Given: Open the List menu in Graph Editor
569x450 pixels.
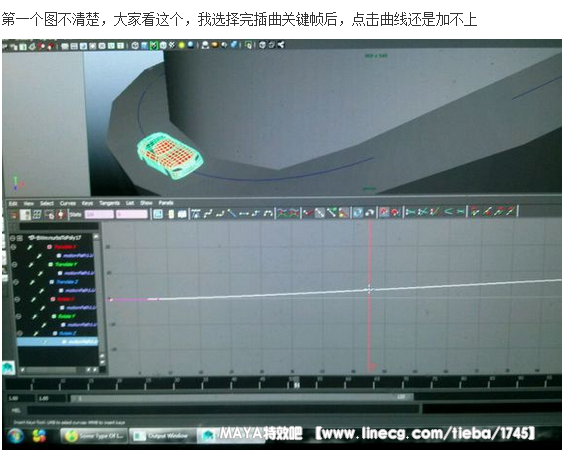Looking at the screenshot, I should point(130,203).
